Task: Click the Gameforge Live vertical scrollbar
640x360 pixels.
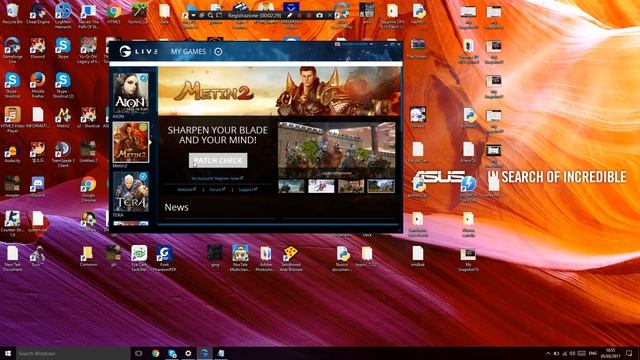Action: tap(401, 100)
